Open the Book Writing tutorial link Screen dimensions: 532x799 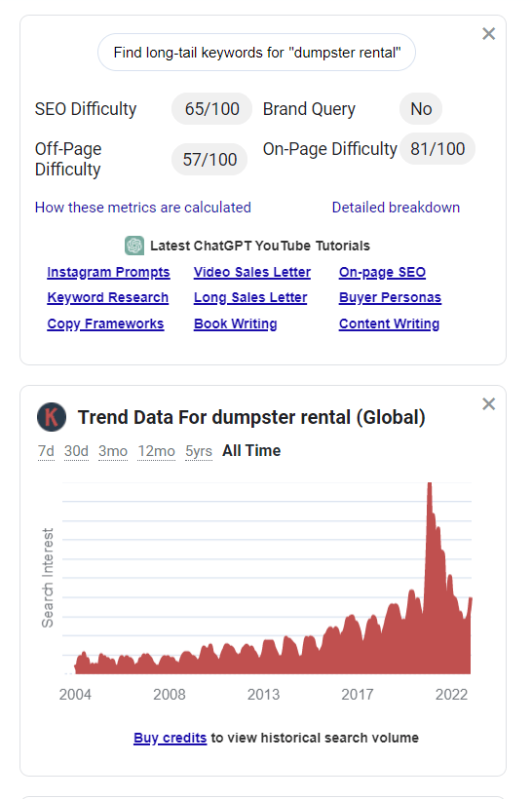tap(236, 324)
